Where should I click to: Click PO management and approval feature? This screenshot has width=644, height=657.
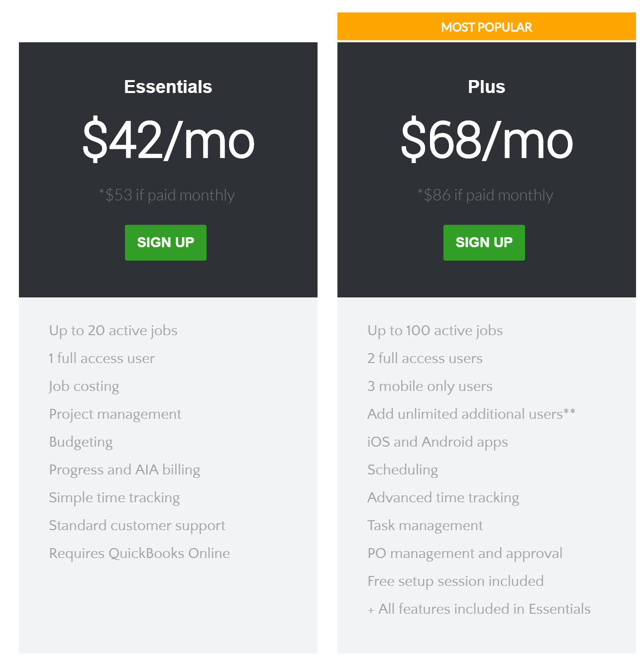click(x=465, y=554)
